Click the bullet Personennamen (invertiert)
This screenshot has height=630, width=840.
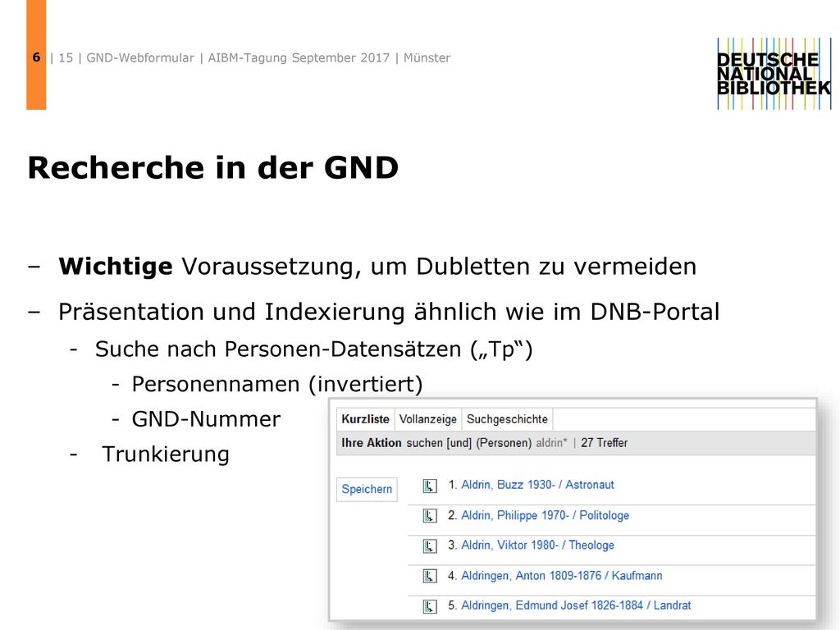[x=277, y=385]
